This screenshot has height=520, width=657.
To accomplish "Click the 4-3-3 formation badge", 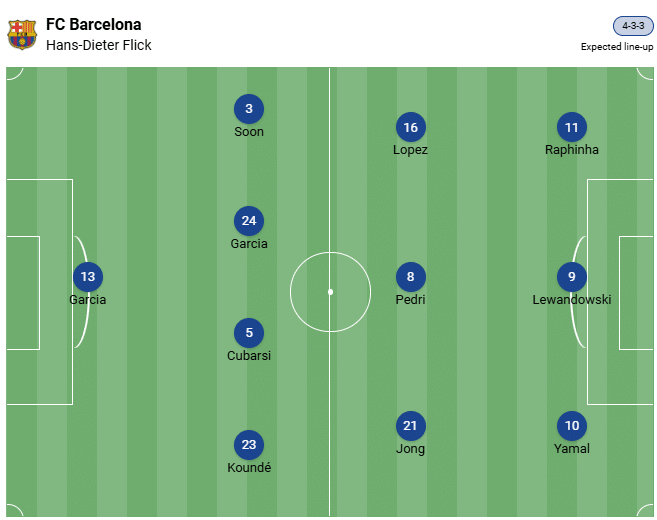I will click(633, 26).
